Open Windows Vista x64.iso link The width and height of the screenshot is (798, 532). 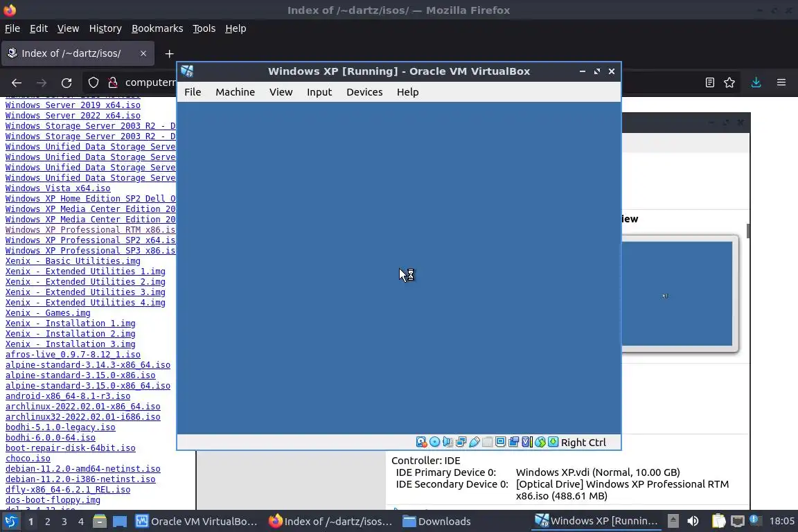pos(57,188)
